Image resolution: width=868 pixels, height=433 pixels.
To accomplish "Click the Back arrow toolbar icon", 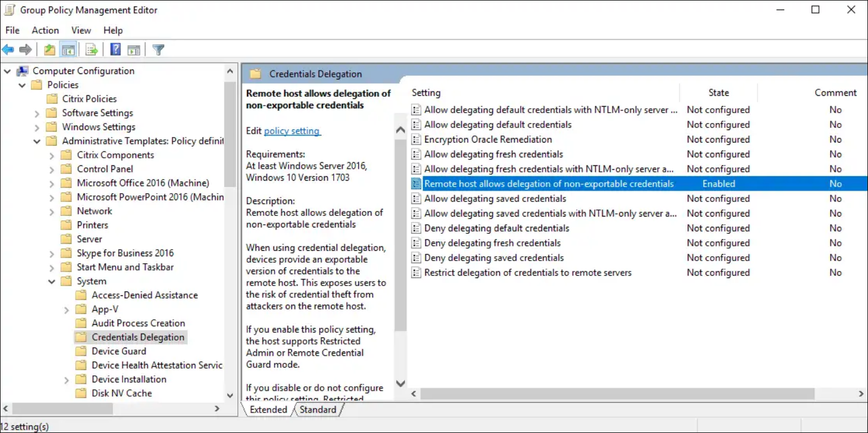I will [x=8, y=50].
